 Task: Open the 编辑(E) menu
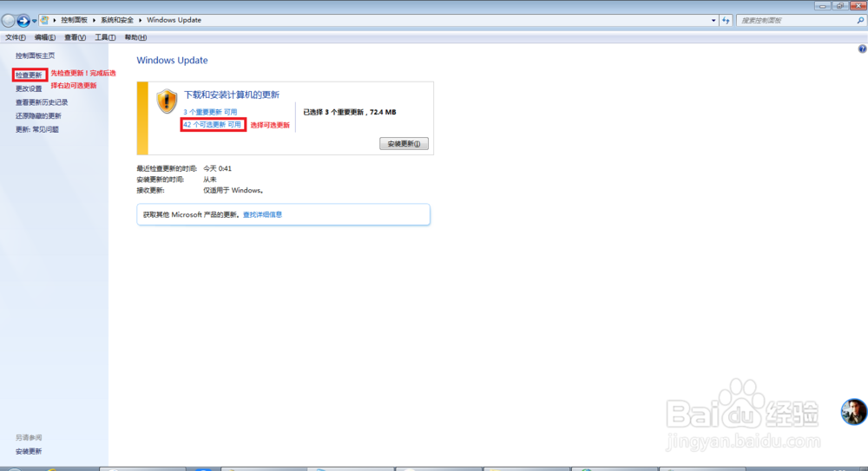point(45,37)
